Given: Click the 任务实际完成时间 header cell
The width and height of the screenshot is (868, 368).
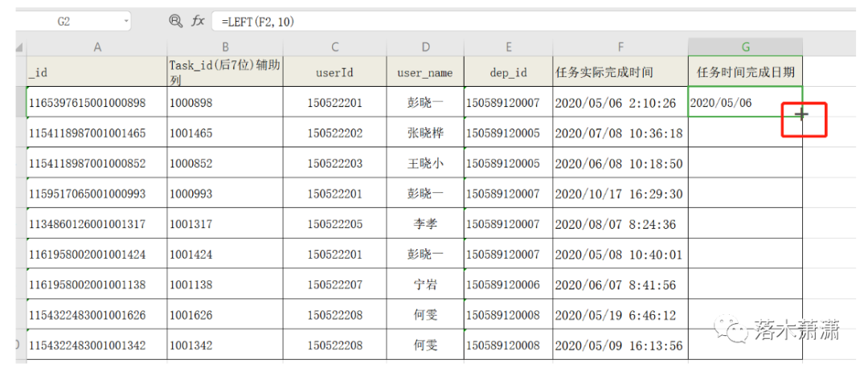Looking at the screenshot, I should [620, 71].
